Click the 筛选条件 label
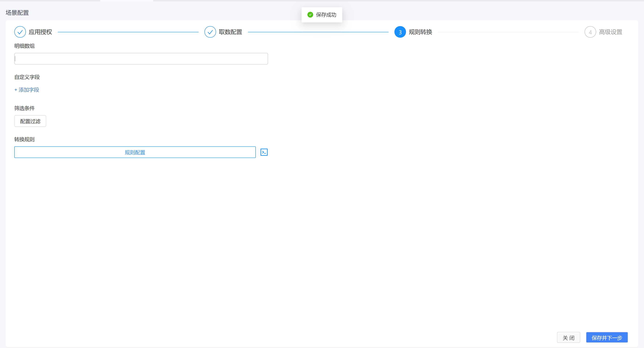 tap(24, 108)
